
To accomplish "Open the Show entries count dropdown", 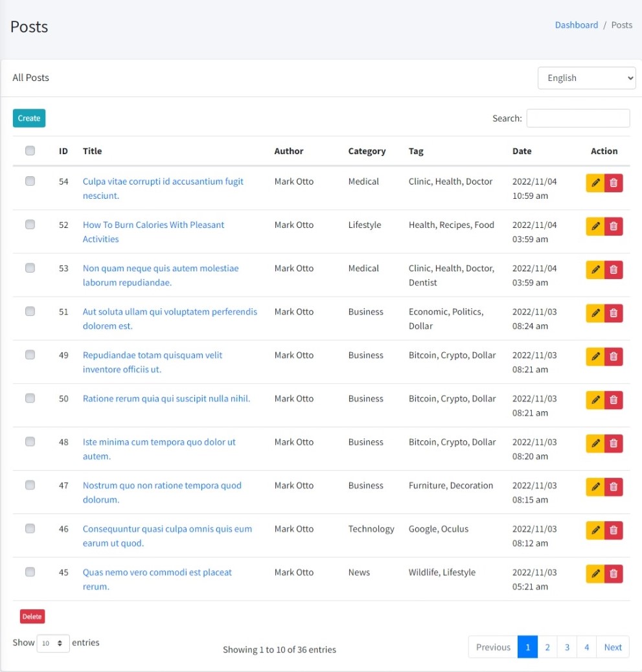I will [x=53, y=644].
